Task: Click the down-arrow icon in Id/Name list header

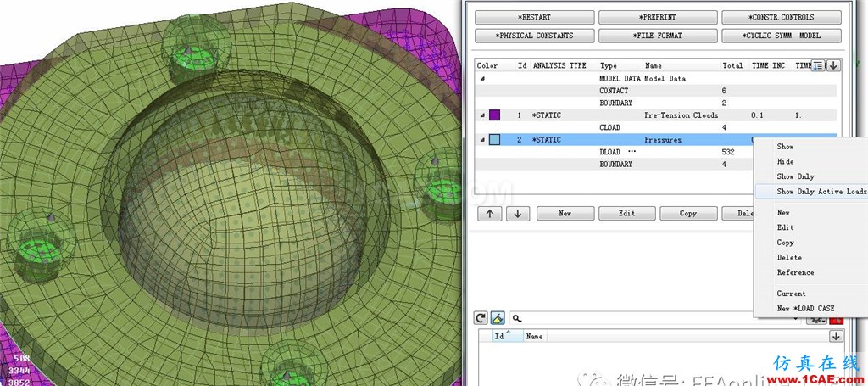Action: 835,336
